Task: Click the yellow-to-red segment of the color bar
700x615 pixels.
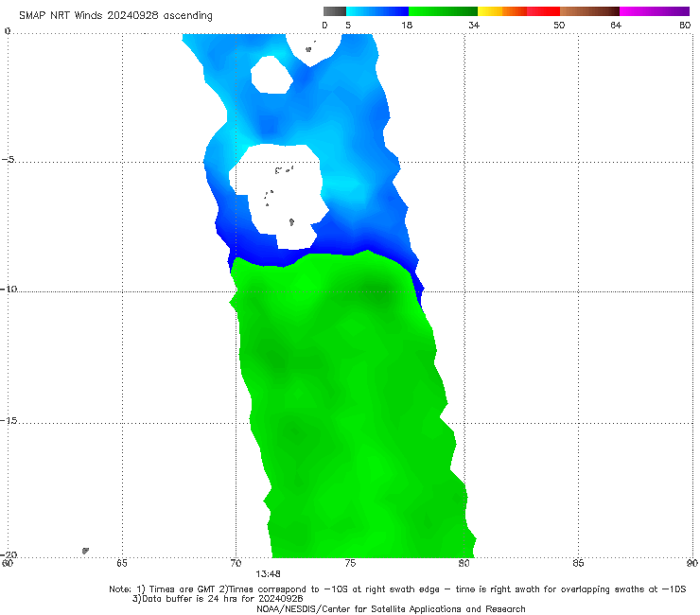Action: point(518,11)
